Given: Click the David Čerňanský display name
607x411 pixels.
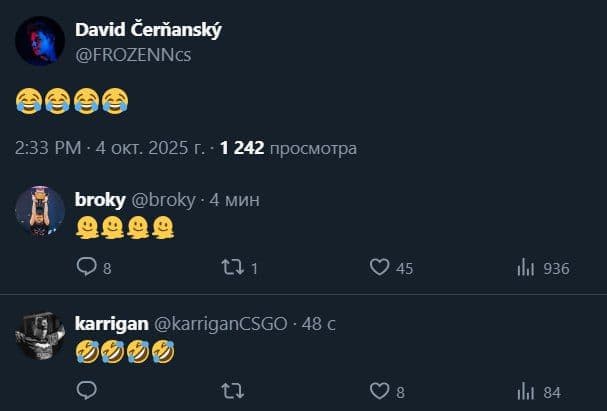Looking at the screenshot, I should [x=149, y=30].
